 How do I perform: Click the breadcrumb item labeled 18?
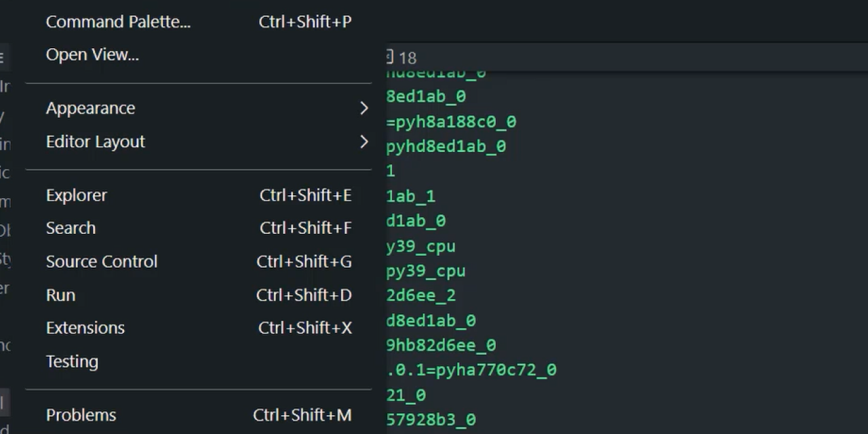coord(408,58)
